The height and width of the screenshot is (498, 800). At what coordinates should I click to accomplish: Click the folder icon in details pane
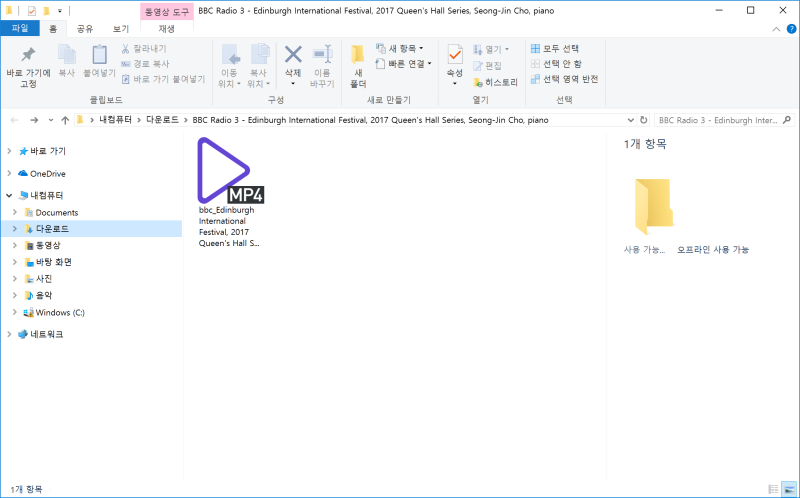click(654, 206)
